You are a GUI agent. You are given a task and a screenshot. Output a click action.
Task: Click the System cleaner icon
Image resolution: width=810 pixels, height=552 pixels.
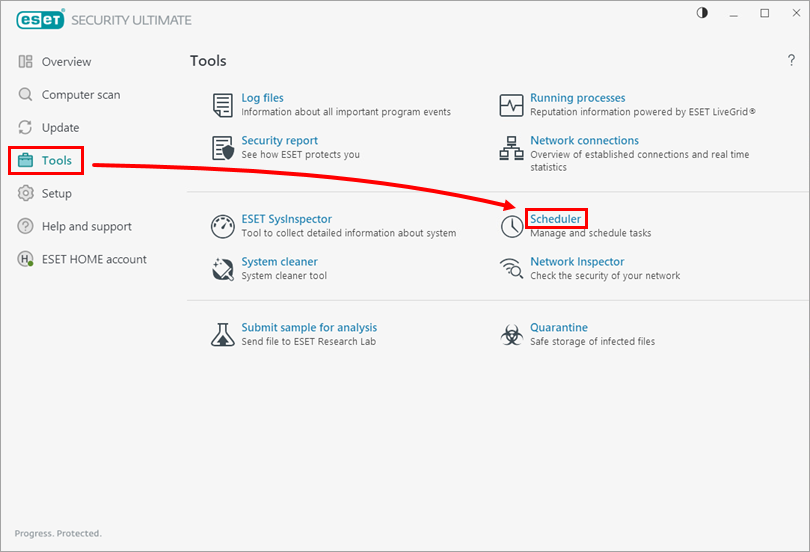[222, 269]
